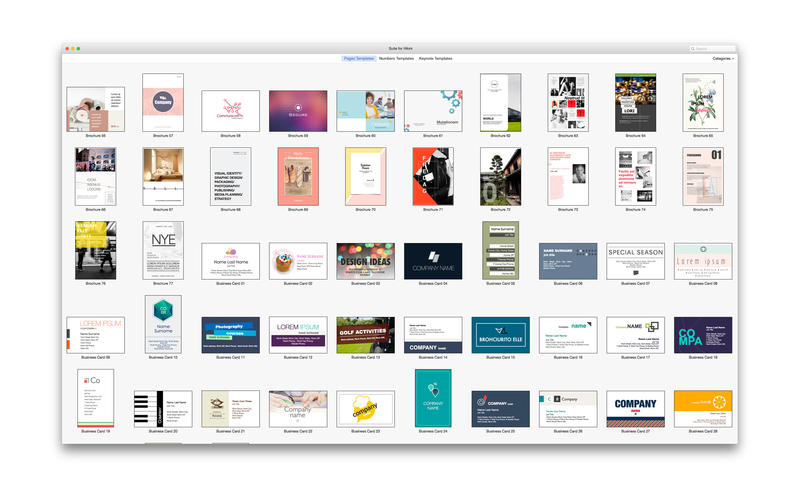Select the Business Card 26 template

pos(568,409)
